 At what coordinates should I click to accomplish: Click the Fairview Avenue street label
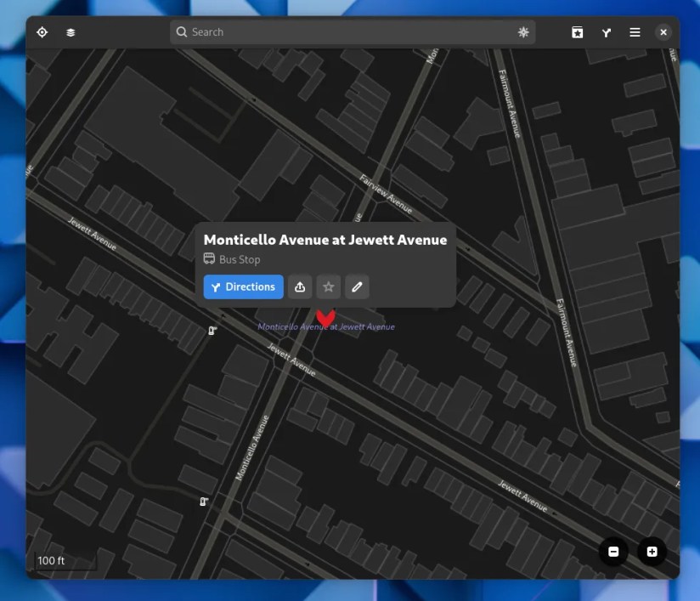(x=386, y=194)
